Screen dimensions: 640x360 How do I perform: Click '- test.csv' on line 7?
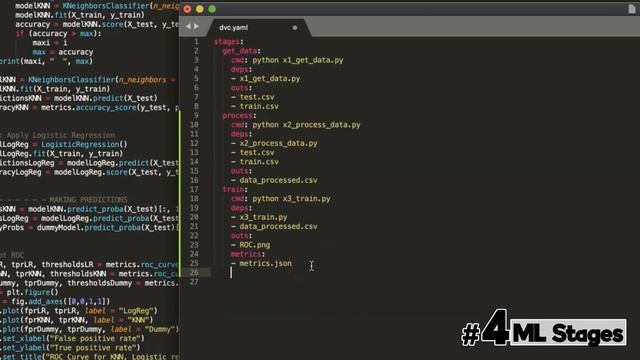tap(252, 97)
